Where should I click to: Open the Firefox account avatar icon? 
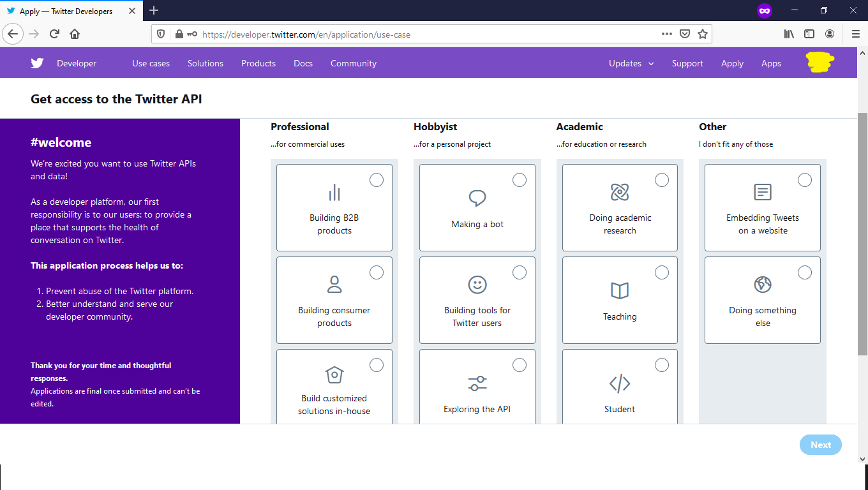830,34
